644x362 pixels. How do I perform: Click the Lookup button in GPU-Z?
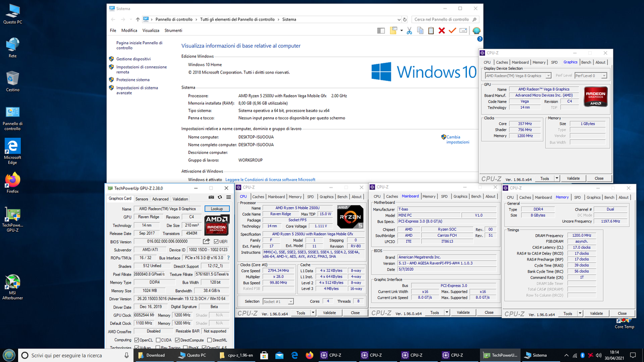tap(217, 209)
